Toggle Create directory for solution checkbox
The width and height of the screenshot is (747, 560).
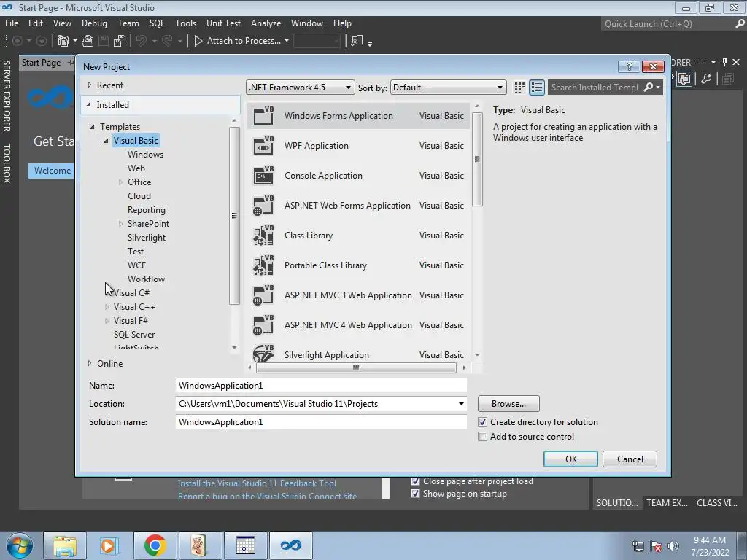tap(483, 422)
